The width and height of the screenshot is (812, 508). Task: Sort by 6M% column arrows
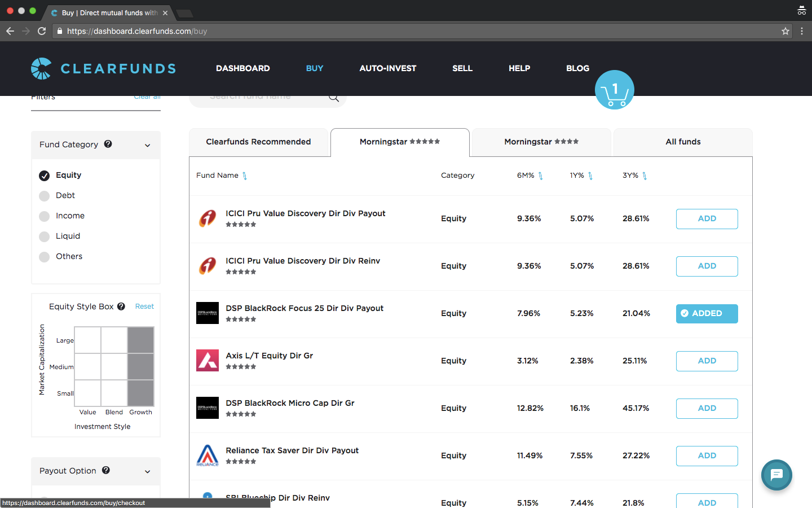point(540,176)
